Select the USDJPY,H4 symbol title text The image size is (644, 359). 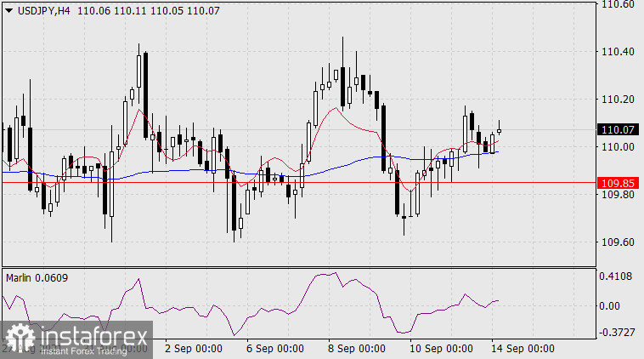[x=44, y=11]
